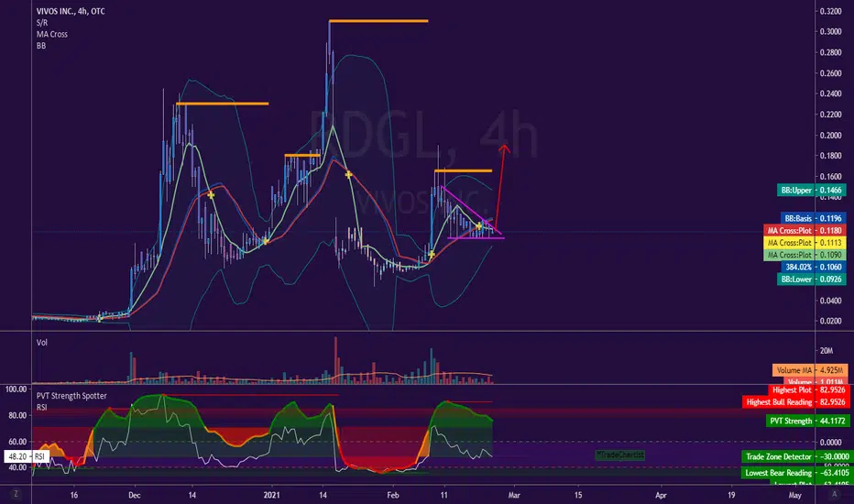Click the 0.3200 value on the price axis
Viewport: 854px width, 504px height.
click(830, 11)
